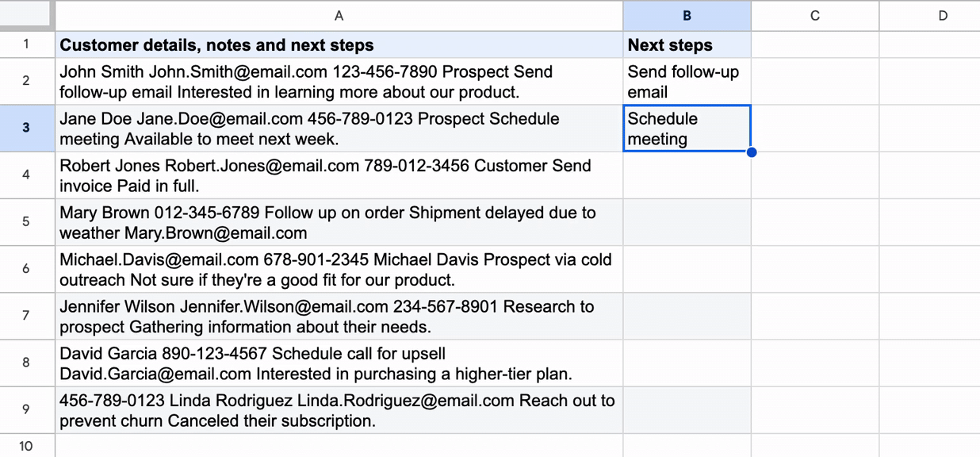980x457 pixels.
Task: Select the cell with Robert Jones's invoice note
Action: (x=339, y=175)
